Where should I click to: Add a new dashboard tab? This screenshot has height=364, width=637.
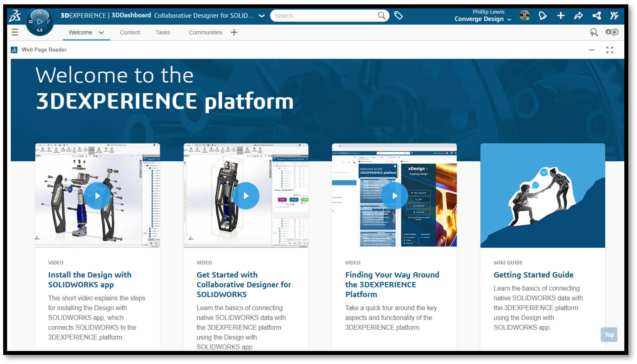pos(234,32)
